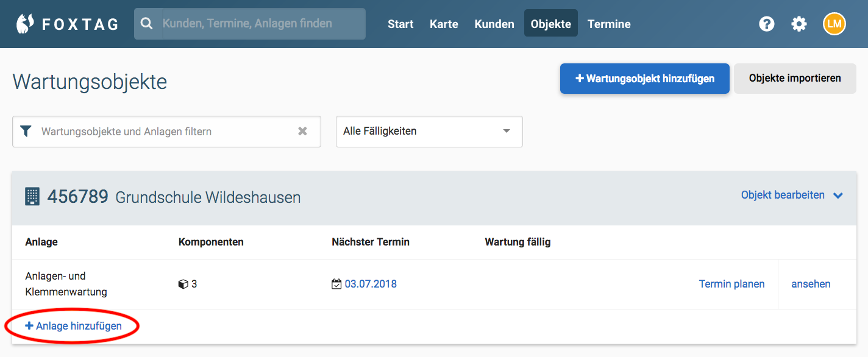Click the Anlagen- und Klemmenwartung row text
Screen dimensions: 868x357
click(66, 284)
